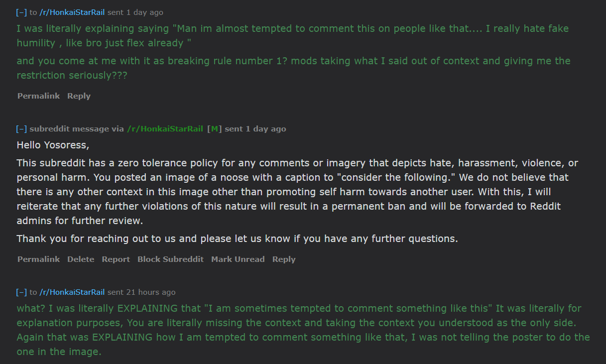Reply to the moderator message
This screenshot has width=606, height=364.
tap(283, 259)
